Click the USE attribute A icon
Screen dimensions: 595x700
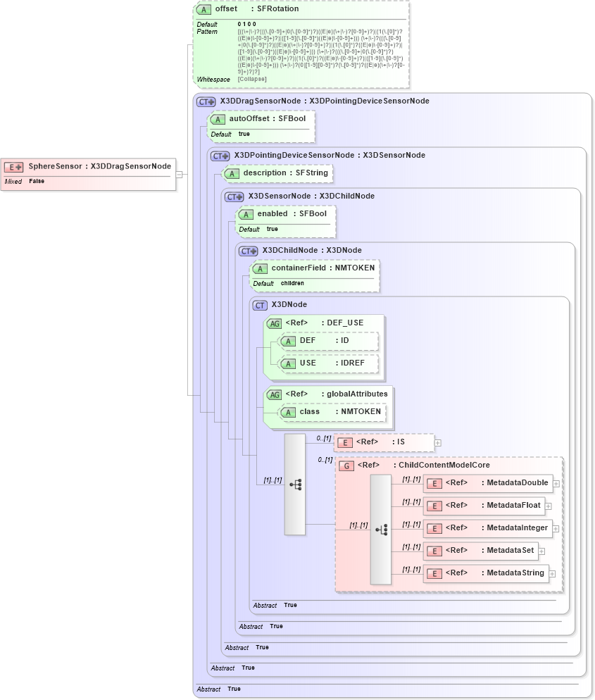tap(289, 364)
